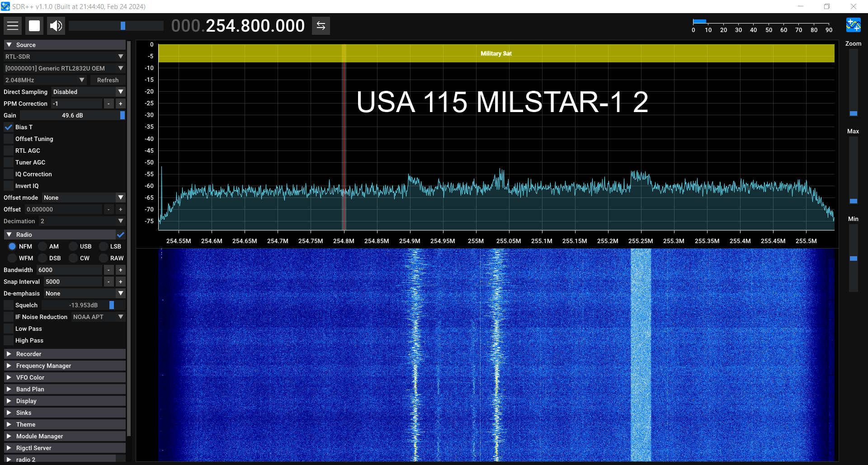Image resolution: width=868 pixels, height=465 pixels.
Task: Decrease PPM Correction with minus button
Action: click(x=108, y=103)
